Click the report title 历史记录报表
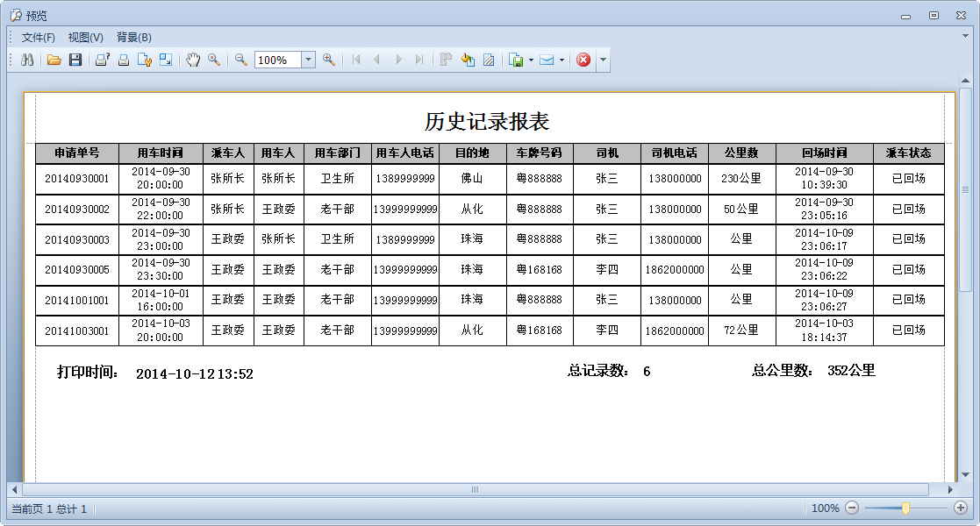Screen dimensions: 980x526 [x=487, y=121]
